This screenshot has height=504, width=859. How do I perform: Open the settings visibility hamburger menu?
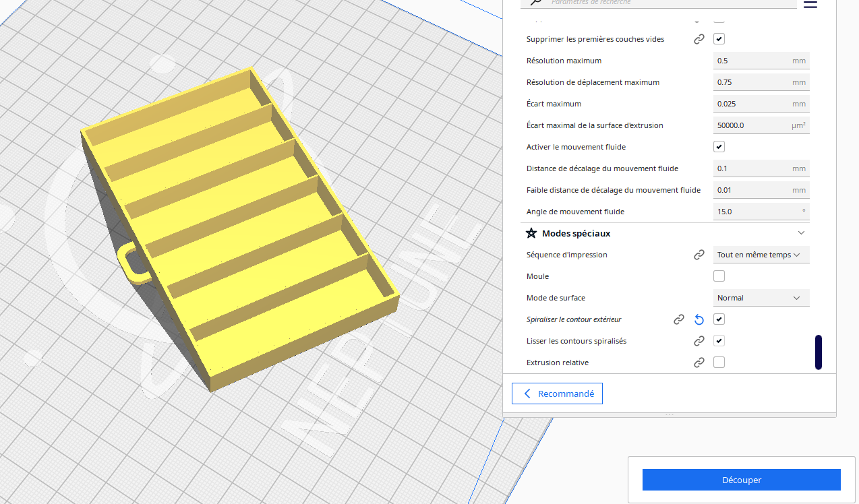[810, 4]
